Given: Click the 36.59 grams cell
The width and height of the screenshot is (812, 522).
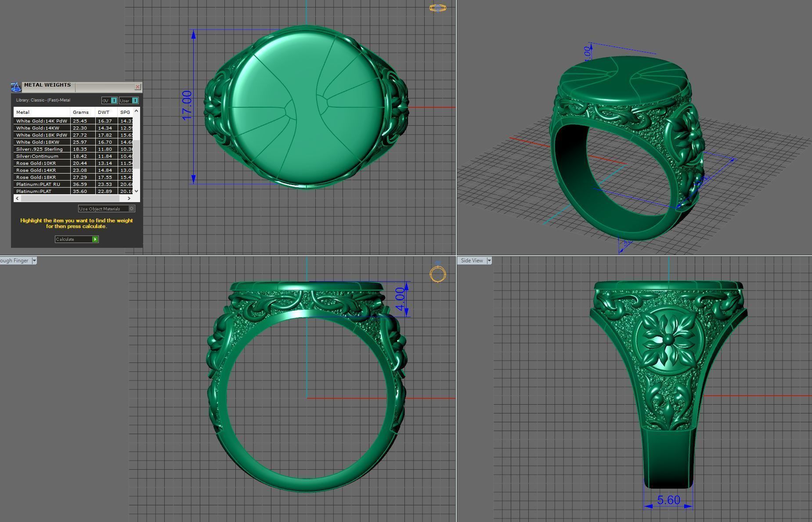Looking at the screenshot, I should click(83, 184).
